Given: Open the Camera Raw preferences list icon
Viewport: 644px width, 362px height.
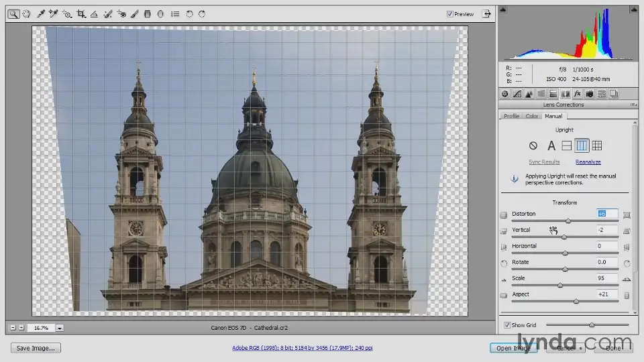Looking at the screenshot, I should [x=174, y=13].
